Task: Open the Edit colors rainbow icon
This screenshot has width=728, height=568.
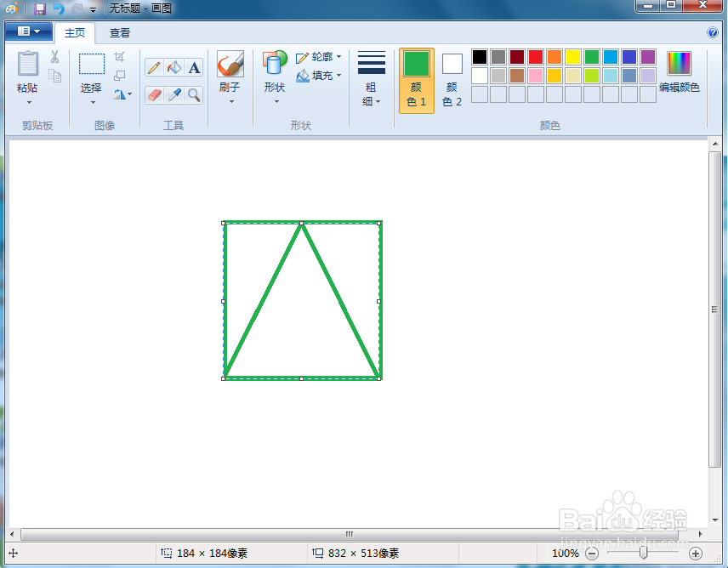Action: coord(679,63)
